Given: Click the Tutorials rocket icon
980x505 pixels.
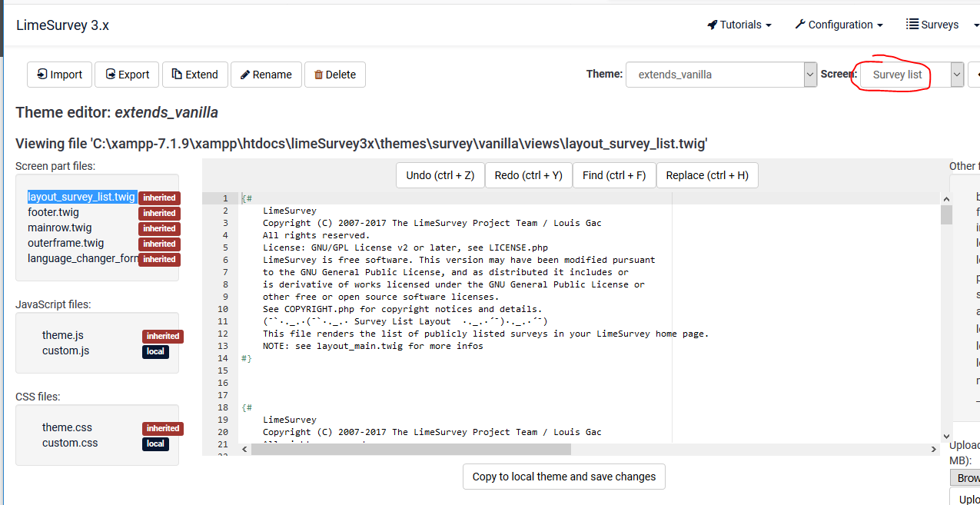Looking at the screenshot, I should pyautogui.click(x=712, y=25).
